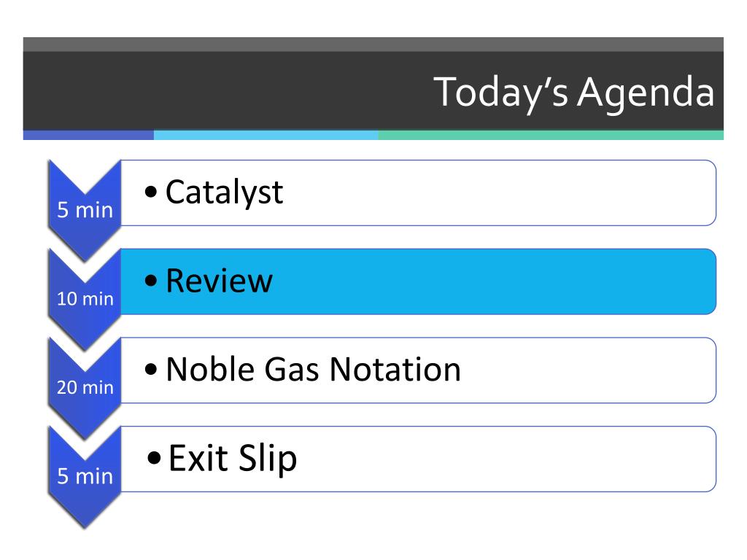Click the Exit Slip text
Screen dimensions: 747x560
pos(233,459)
